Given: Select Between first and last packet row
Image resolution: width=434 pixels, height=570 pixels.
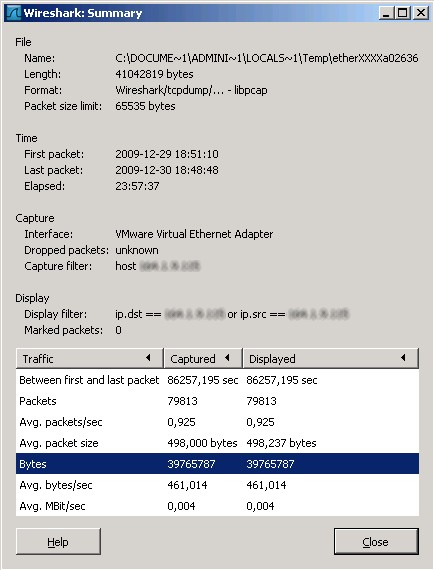Looking at the screenshot, I should click(x=217, y=380).
